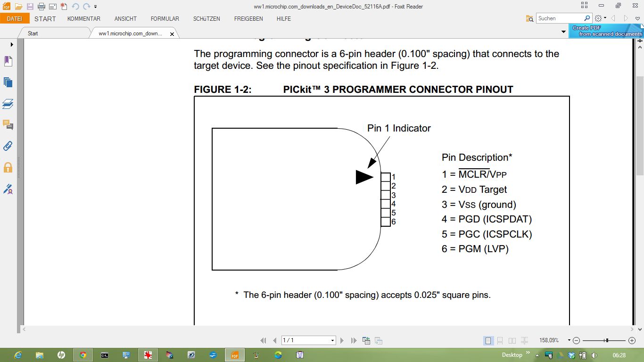Go to the next page
The height and width of the screenshot is (362, 644).
click(x=342, y=340)
